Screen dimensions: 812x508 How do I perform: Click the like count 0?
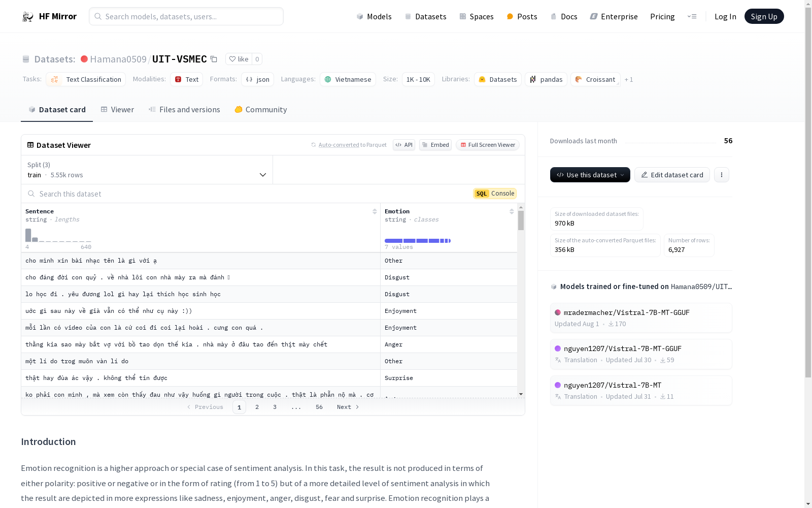click(x=257, y=59)
